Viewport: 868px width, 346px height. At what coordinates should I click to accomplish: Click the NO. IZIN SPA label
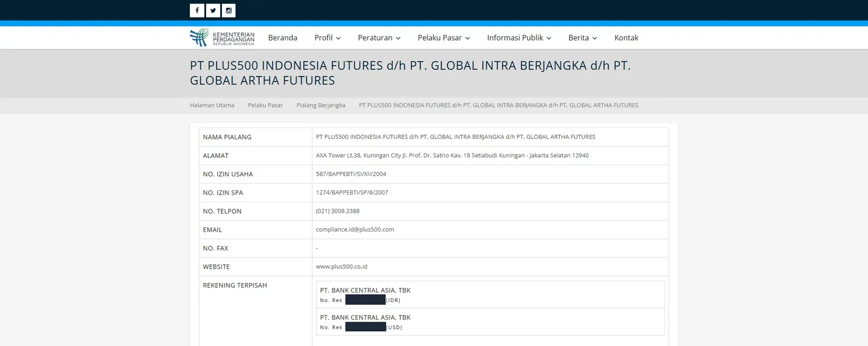coord(223,193)
